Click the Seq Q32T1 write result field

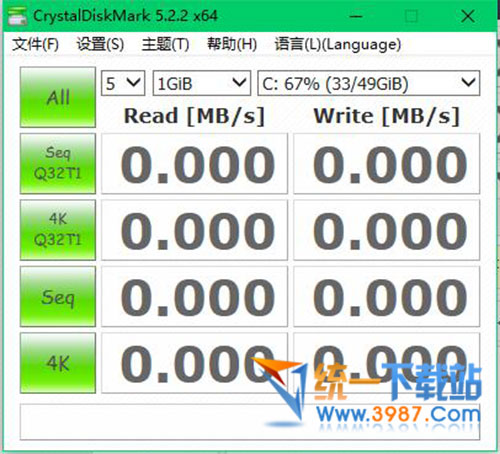click(387, 164)
